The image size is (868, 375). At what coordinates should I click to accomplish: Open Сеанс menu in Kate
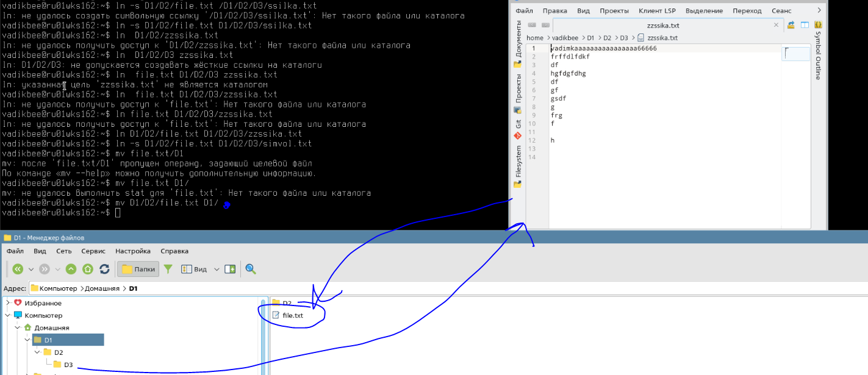point(781,11)
